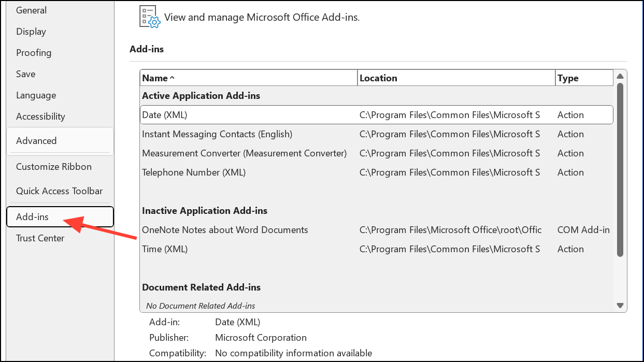Click the Inactive Application Add-ins heading

pos(205,211)
